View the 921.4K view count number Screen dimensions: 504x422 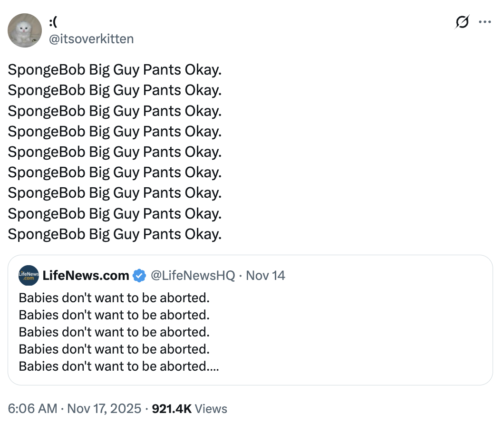coord(171,409)
